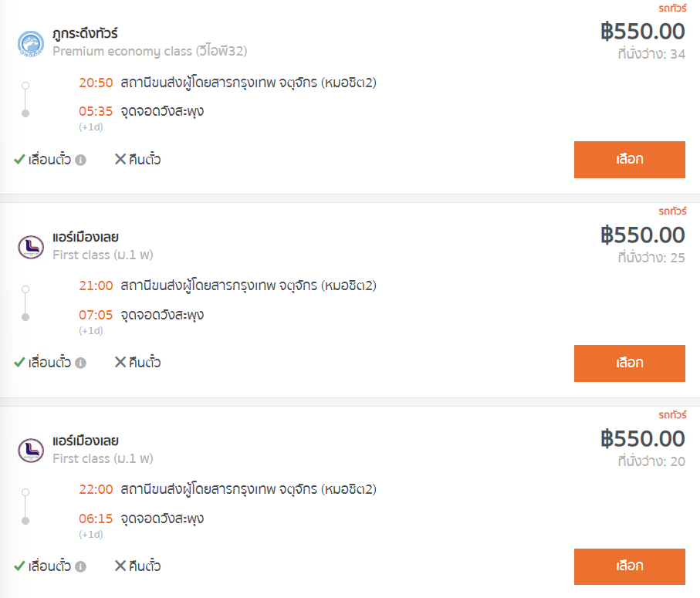Select the 20:50 ภูกระดึงทัวร์ trip with เลือก
The width and height of the screenshot is (700, 598).
click(x=630, y=160)
